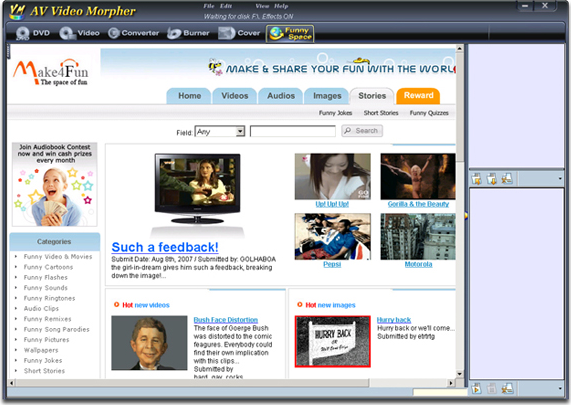Open the Reward tab
This screenshot has width=571, height=405.
[418, 95]
